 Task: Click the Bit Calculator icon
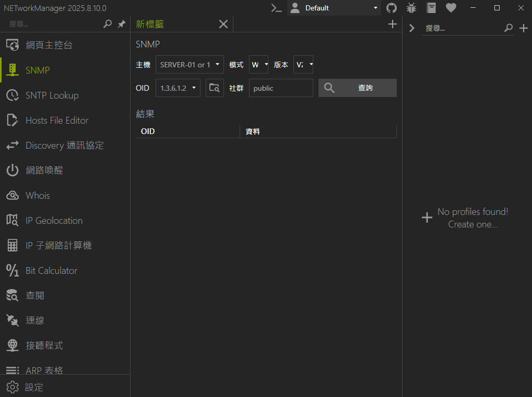tap(13, 271)
